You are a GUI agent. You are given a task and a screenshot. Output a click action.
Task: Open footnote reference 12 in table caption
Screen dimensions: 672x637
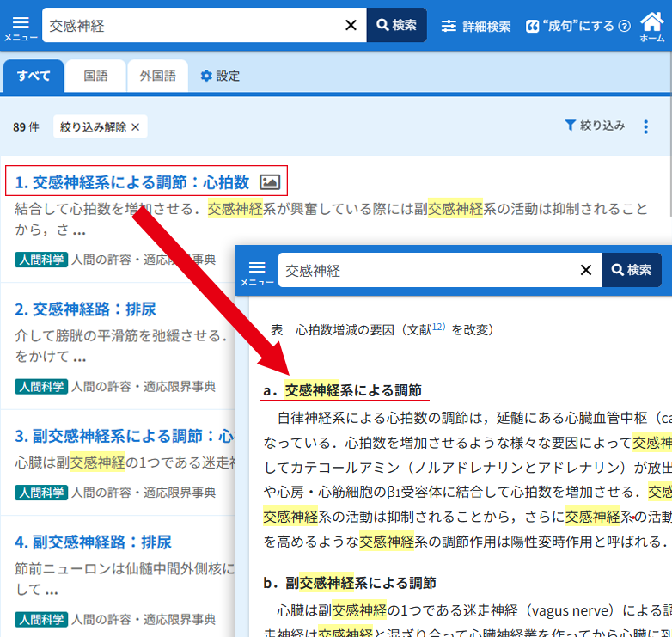[x=438, y=327]
